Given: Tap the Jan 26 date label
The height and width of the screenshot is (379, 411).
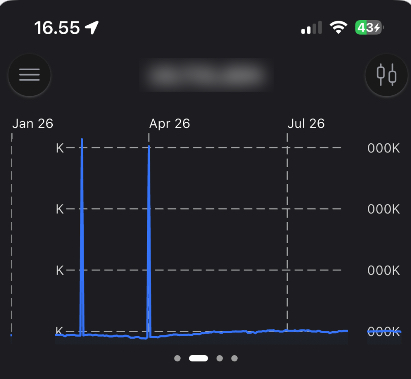Looking at the screenshot, I should click(x=33, y=124).
